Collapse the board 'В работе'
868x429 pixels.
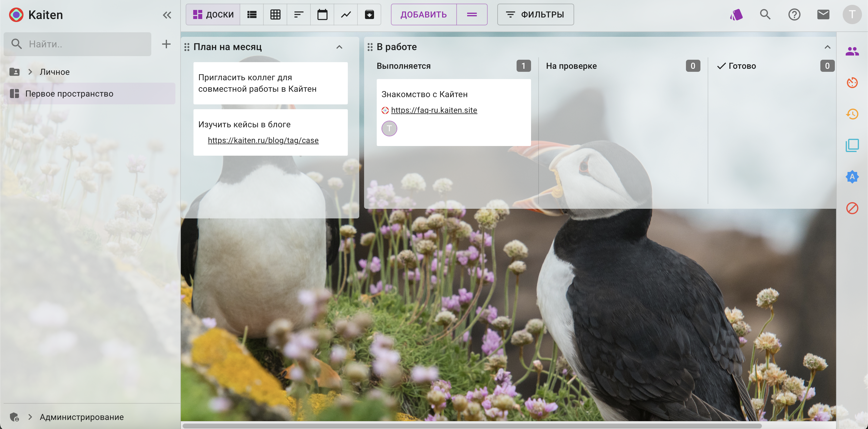(x=828, y=47)
